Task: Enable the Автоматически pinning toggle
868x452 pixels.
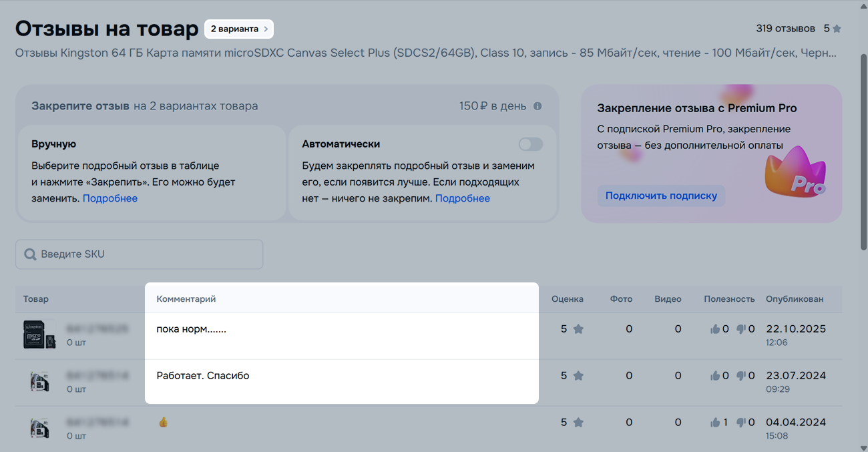Action: pos(531,144)
